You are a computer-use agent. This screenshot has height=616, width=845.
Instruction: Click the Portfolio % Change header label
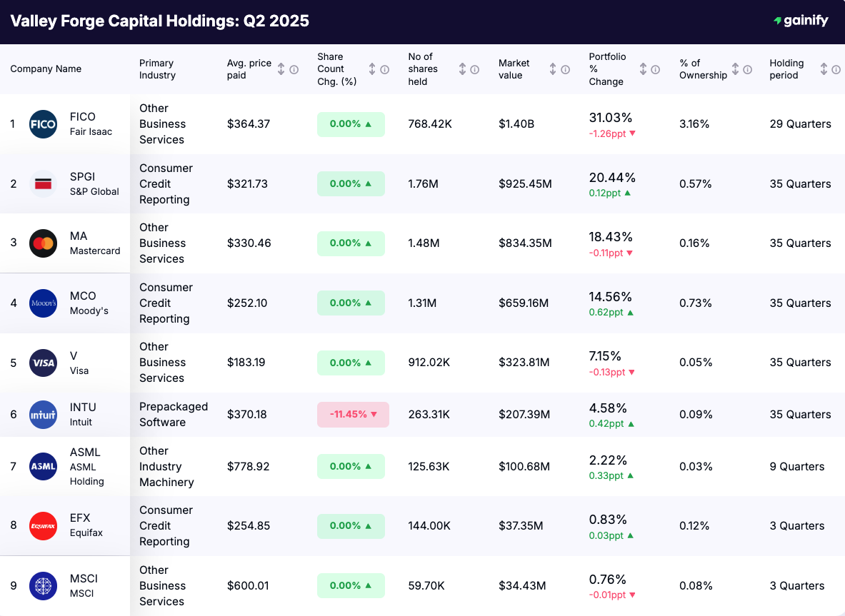tap(607, 69)
